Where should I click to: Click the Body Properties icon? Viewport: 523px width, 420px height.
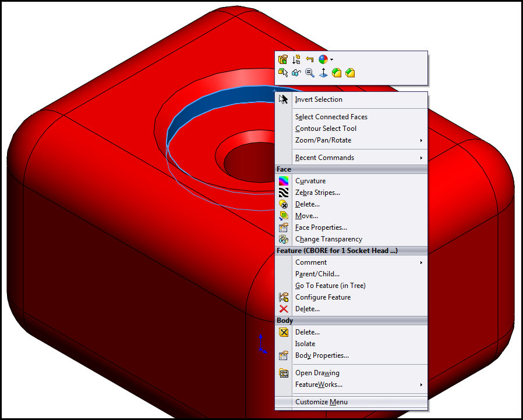(x=284, y=355)
